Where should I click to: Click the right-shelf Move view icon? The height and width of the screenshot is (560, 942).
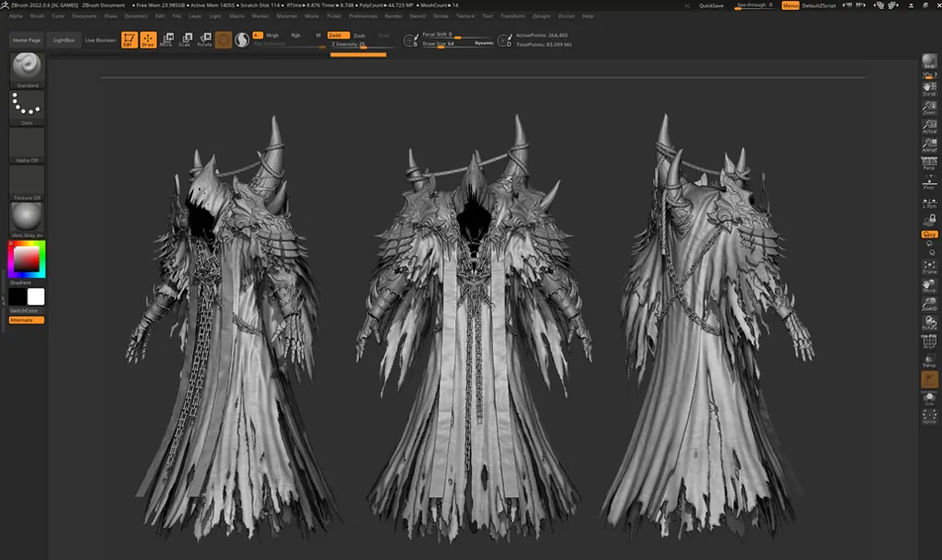(x=929, y=286)
